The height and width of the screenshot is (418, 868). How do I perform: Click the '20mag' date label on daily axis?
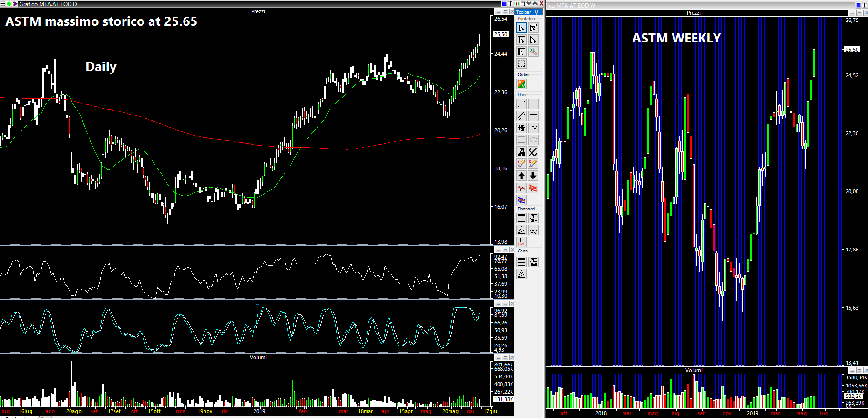tap(450, 411)
